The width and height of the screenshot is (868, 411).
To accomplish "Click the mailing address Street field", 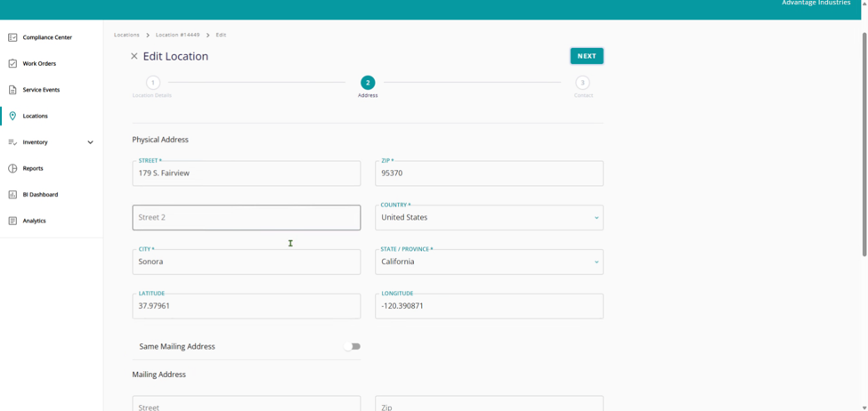I will (247, 404).
